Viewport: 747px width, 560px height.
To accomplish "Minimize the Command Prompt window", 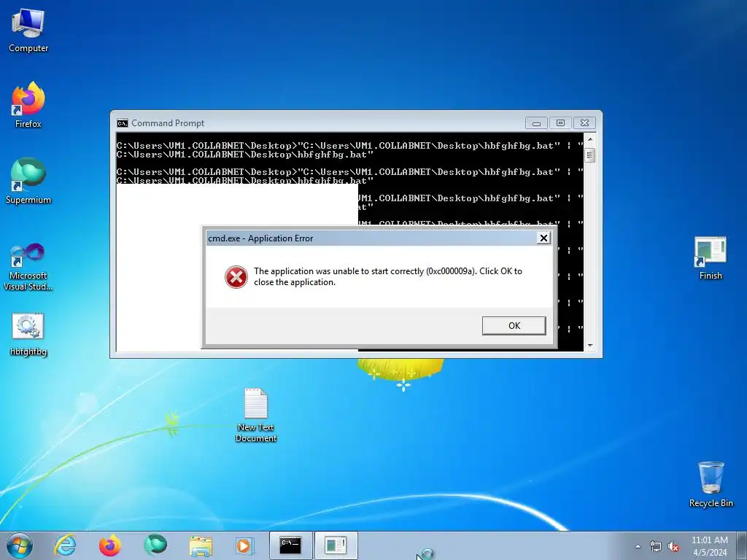I will 536,123.
